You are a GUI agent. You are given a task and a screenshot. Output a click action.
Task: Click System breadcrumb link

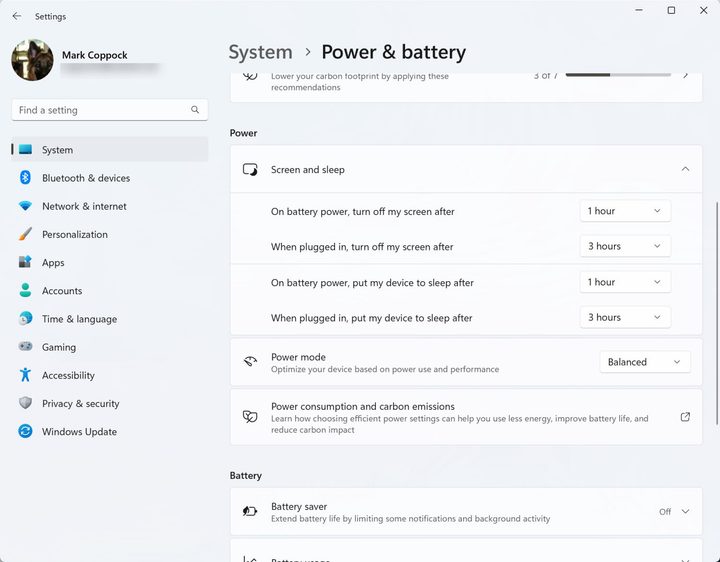(x=260, y=52)
